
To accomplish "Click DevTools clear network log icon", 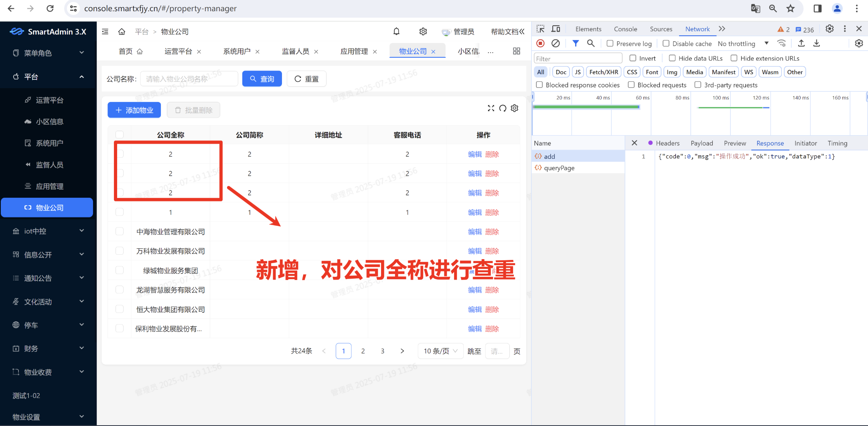I will pos(556,43).
